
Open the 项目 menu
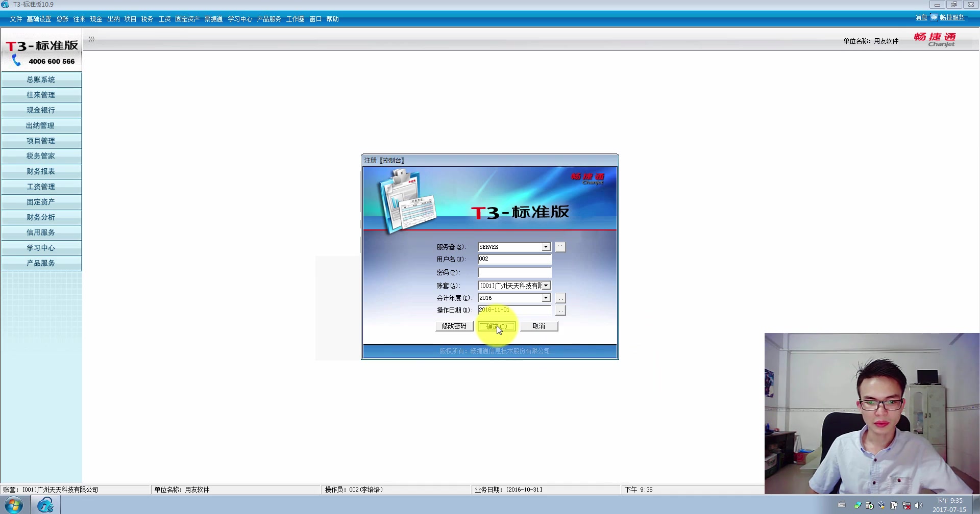[130, 19]
